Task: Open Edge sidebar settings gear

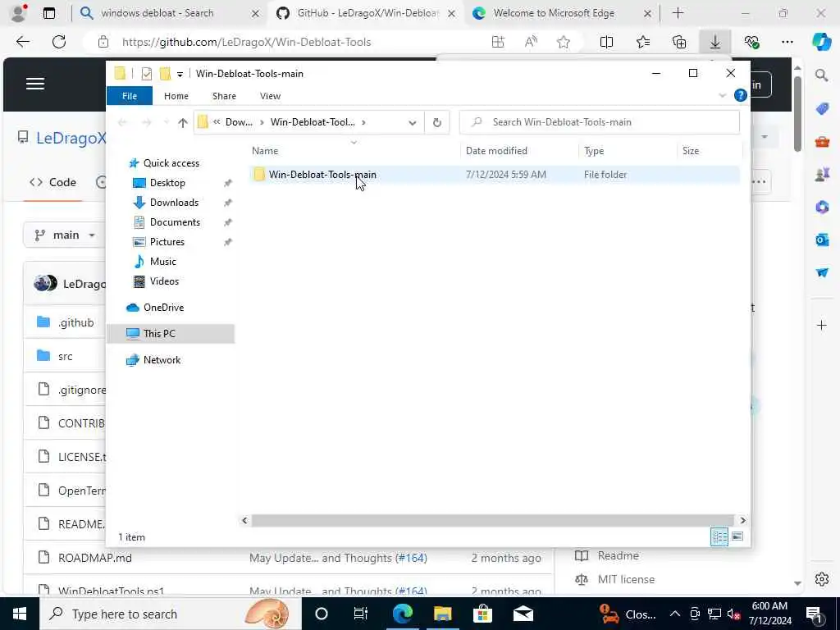Action: pyautogui.click(x=822, y=579)
